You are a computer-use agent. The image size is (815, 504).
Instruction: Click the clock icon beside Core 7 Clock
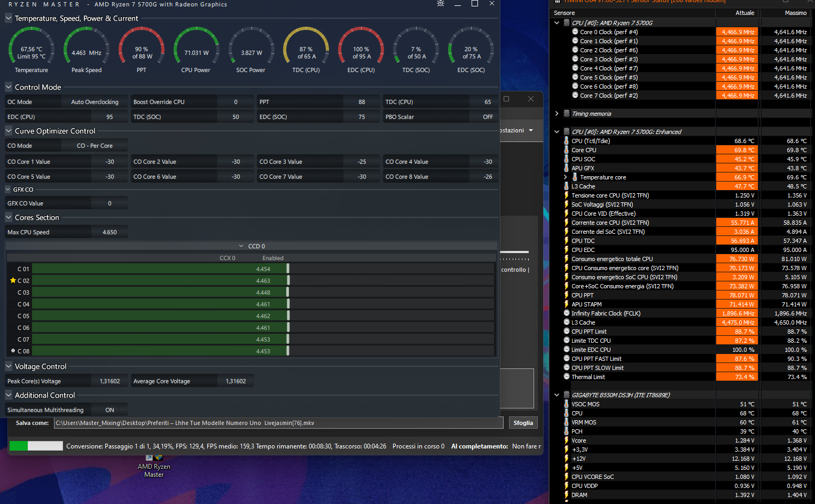pos(575,95)
